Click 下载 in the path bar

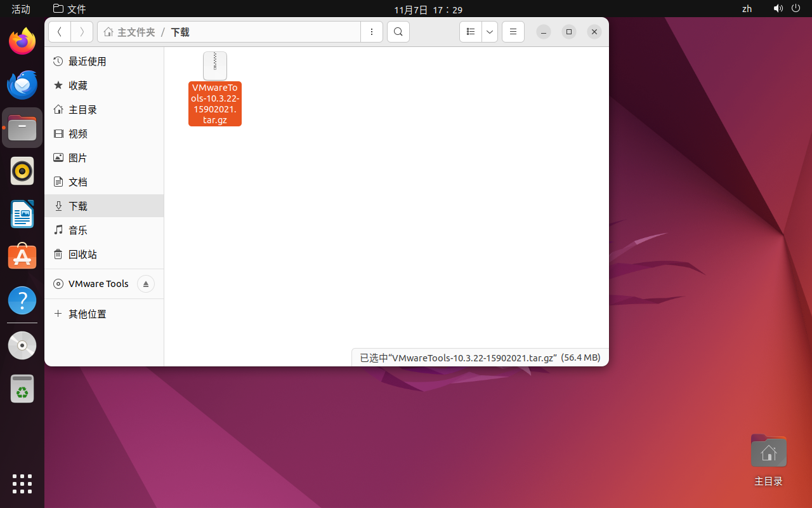(180, 32)
